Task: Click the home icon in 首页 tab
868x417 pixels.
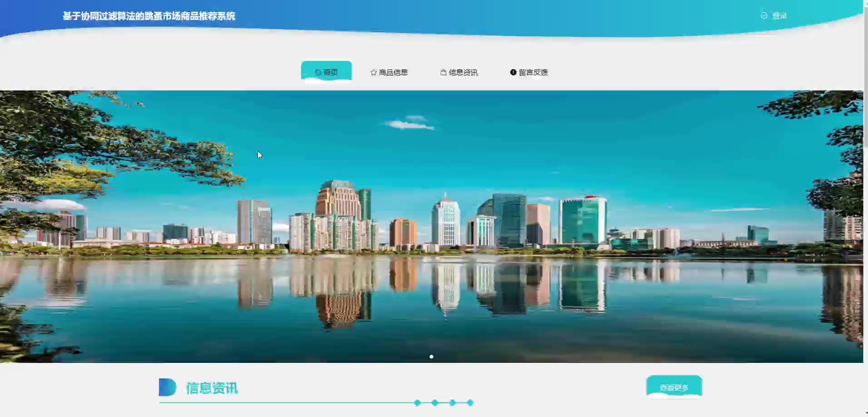Action: [x=318, y=72]
